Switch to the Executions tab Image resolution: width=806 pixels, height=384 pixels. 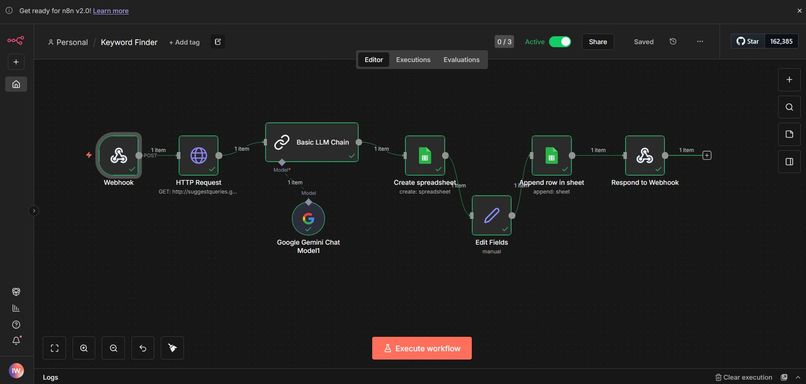[x=413, y=60]
